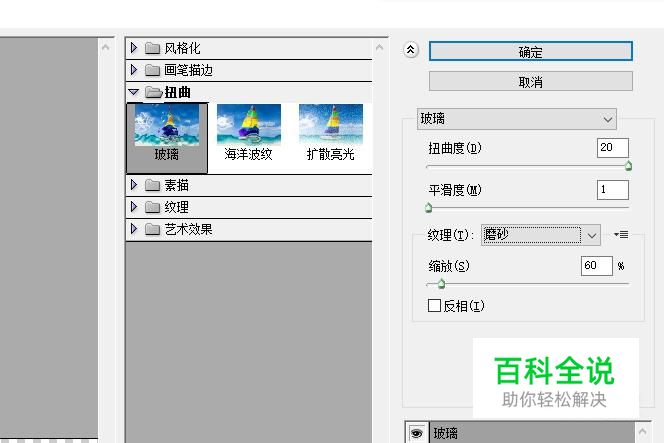Viewport: 664px width, 443px height.
Task: Click the 扭曲 category label
Action: [177, 92]
